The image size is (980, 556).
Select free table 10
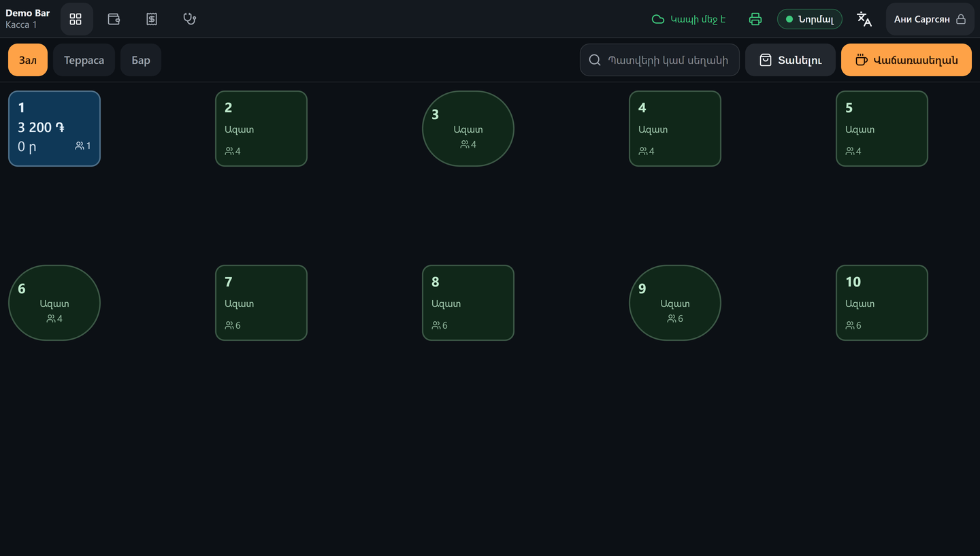[x=882, y=303]
